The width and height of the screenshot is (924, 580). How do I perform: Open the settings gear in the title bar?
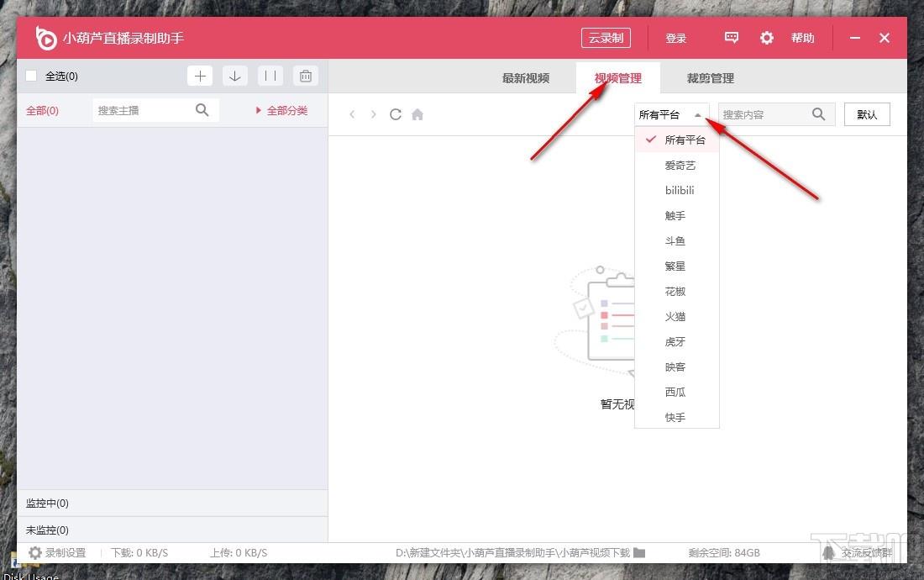point(766,39)
